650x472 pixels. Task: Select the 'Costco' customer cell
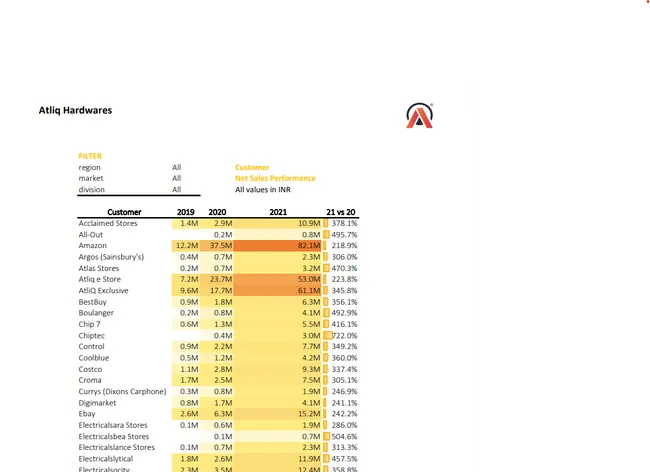(x=90, y=369)
